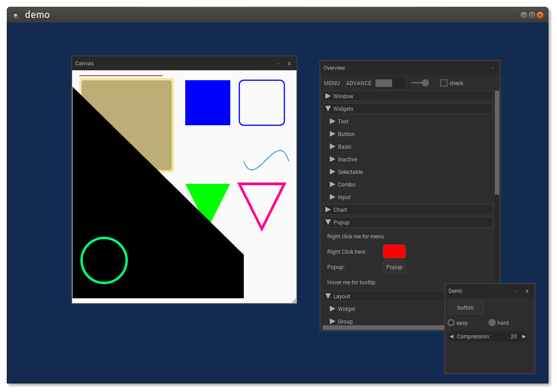Viewport: 557px width, 392px height.
Task: Expand the Basic node
Action: [333, 146]
